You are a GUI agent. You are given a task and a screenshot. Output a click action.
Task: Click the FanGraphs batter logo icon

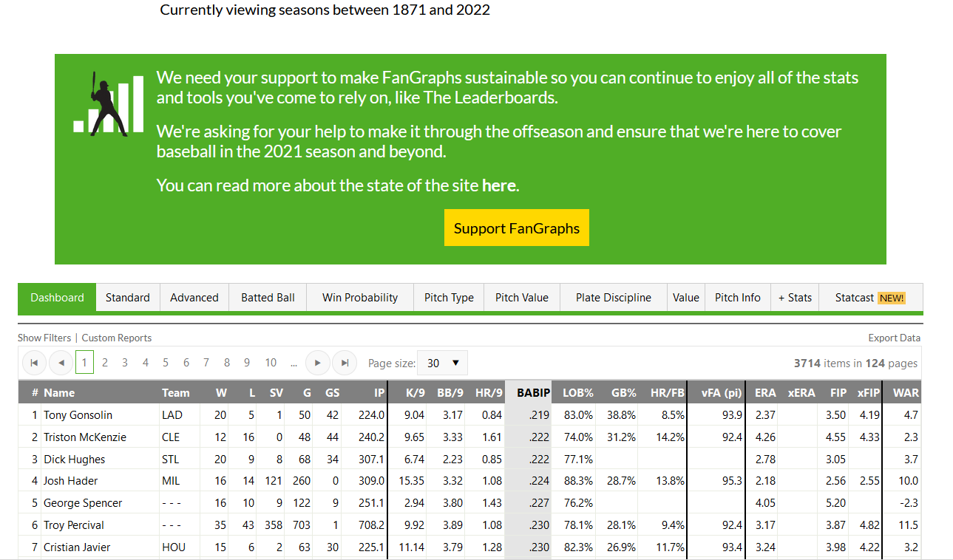(x=108, y=104)
